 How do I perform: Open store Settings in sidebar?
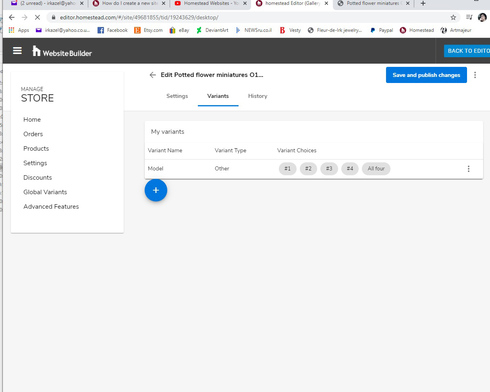pyautogui.click(x=35, y=163)
